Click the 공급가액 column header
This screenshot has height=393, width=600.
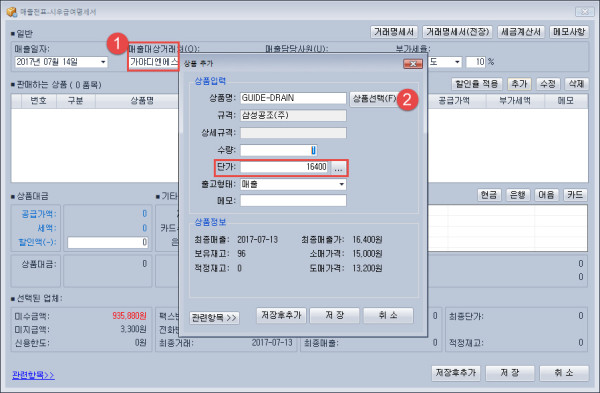455,101
